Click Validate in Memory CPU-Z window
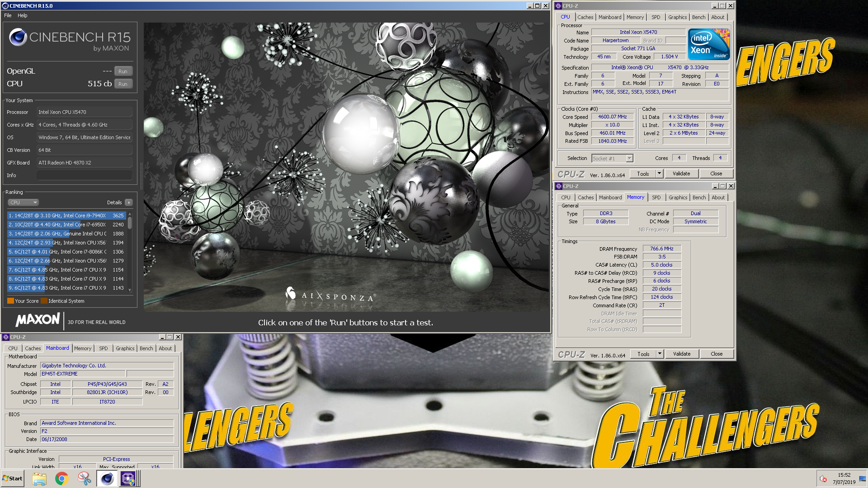The width and height of the screenshot is (868, 488). tap(682, 354)
